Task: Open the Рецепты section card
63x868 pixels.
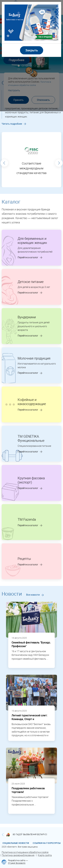Action: (x=32, y=561)
